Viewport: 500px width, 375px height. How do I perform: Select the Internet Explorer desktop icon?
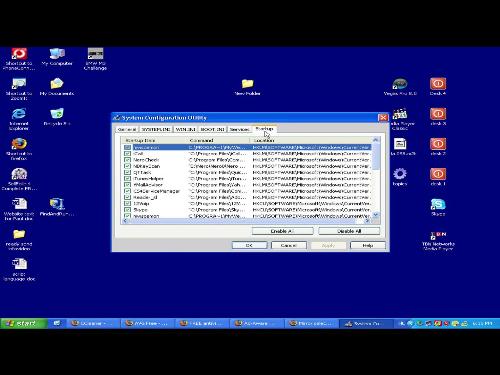19,118
